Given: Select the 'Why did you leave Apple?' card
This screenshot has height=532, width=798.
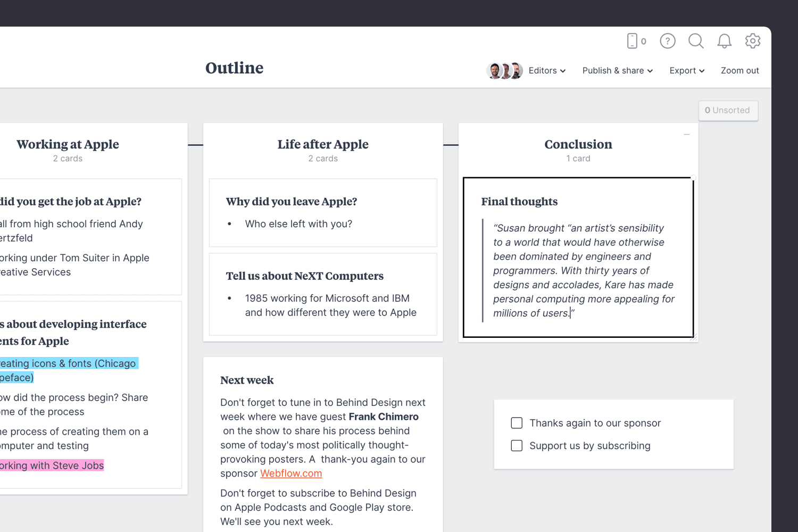Looking at the screenshot, I should (x=323, y=212).
